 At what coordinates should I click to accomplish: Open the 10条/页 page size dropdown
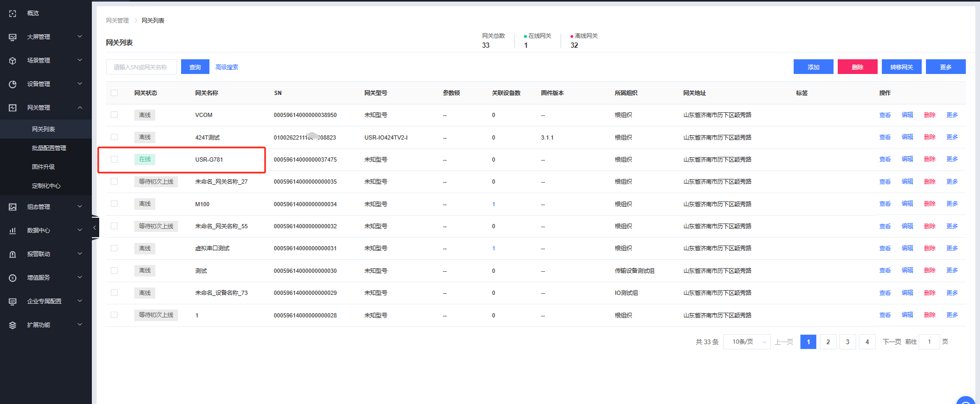click(747, 342)
